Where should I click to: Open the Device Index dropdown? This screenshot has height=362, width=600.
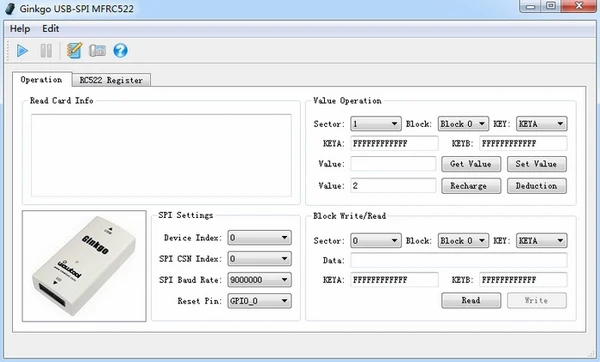(259, 238)
